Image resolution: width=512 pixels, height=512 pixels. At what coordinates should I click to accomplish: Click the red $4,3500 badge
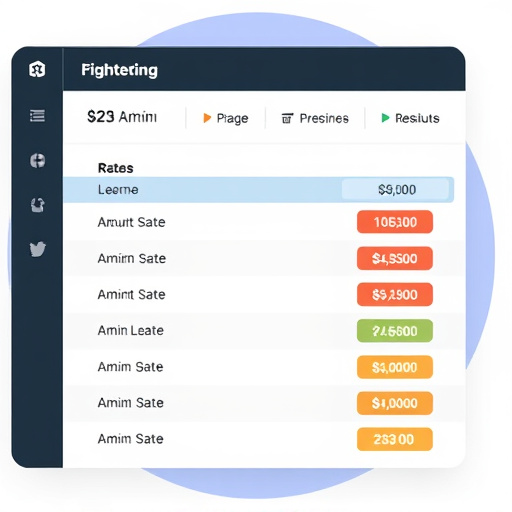click(x=395, y=258)
